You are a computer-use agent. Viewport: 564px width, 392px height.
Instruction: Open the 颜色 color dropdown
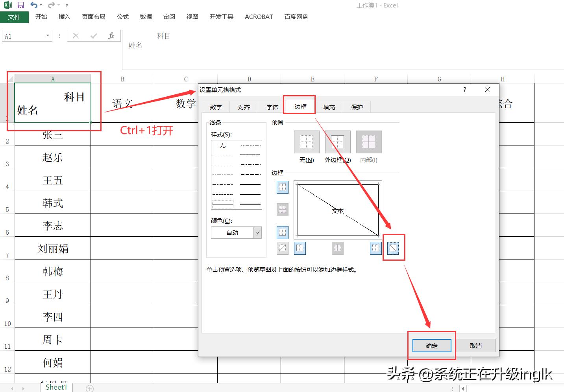coord(257,233)
